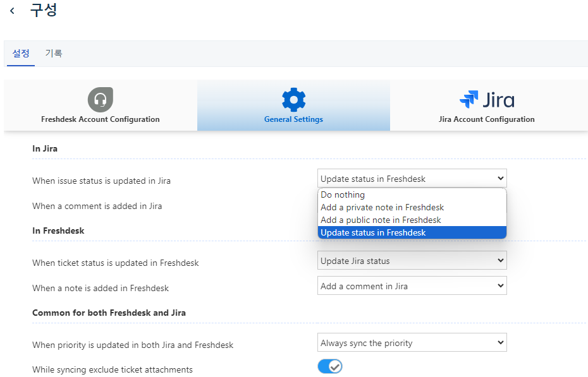The image size is (588, 377).
Task: Click 'When ticket status is updated in Freshdesk' label
Action: pos(116,263)
